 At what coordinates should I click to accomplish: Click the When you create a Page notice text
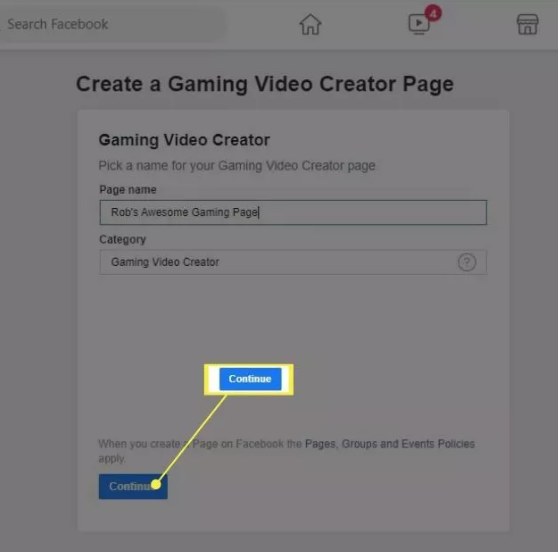tap(286, 451)
